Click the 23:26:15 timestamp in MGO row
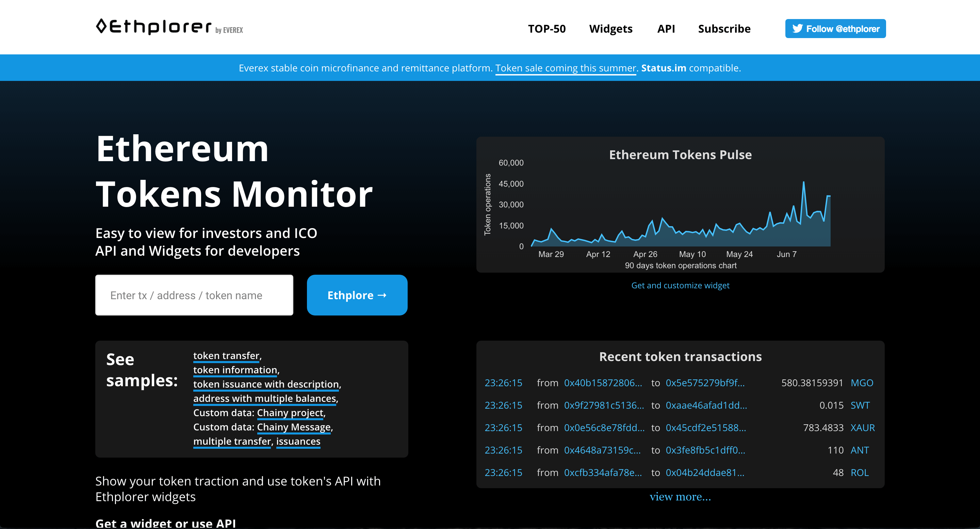Screen dimensions: 980x529 point(503,383)
